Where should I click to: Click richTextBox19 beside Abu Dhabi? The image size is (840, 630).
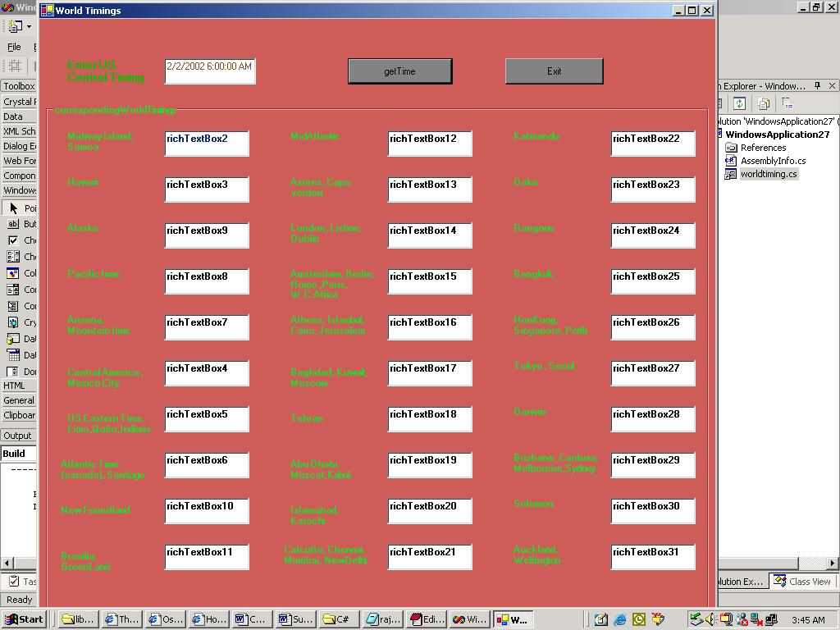(430, 465)
